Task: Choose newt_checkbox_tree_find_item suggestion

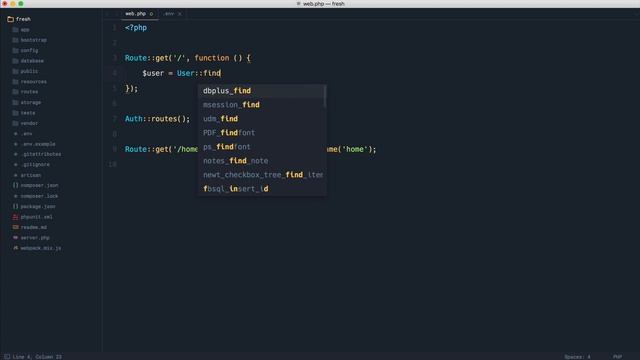Action: click(x=261, y=175)
